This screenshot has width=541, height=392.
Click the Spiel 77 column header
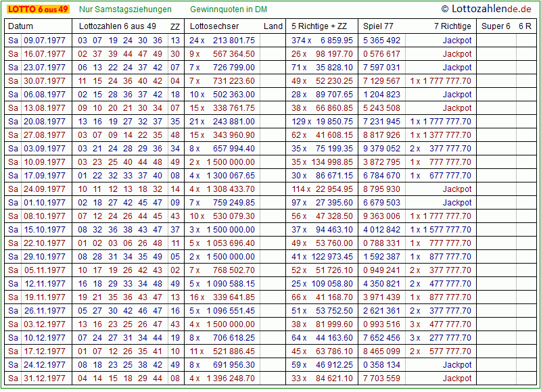(378, 26)
